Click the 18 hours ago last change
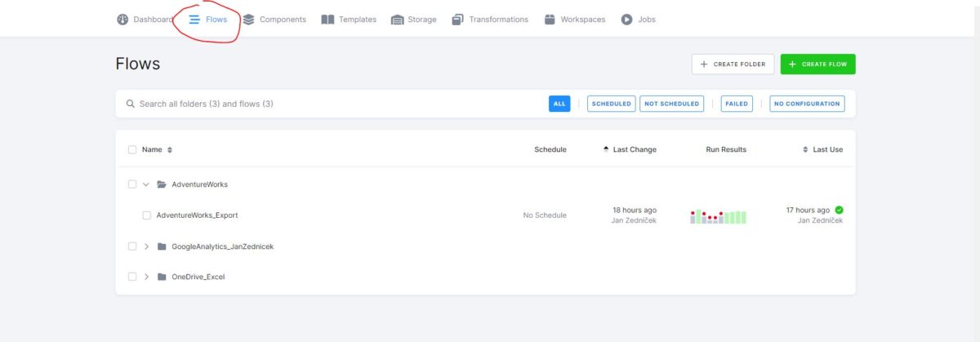This screenshot has width=980, height=342. [635, 211]
